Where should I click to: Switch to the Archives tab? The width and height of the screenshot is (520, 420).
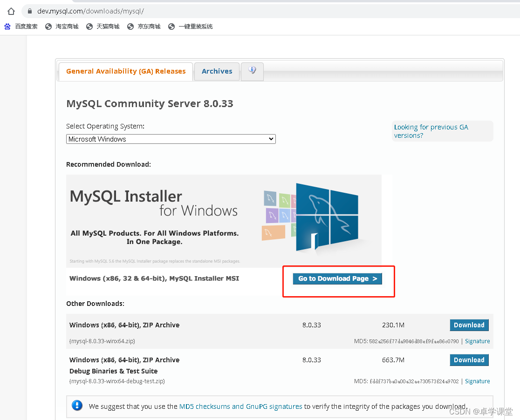217,71
